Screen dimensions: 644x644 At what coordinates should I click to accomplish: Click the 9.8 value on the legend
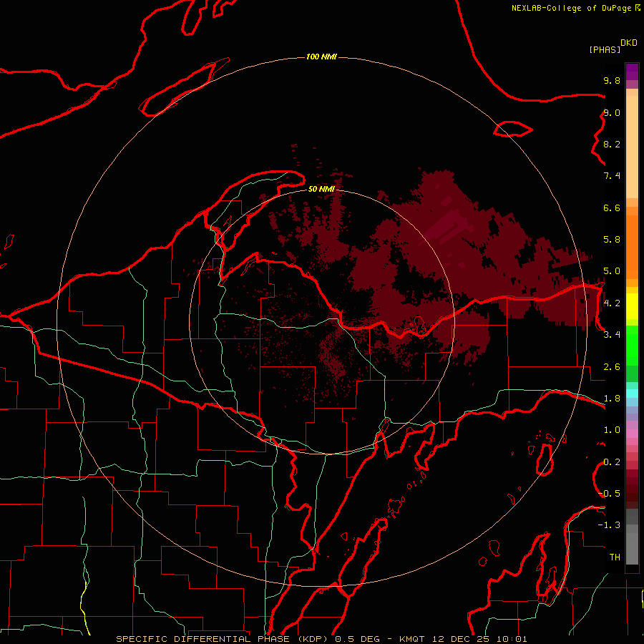(x=612, y=80)
